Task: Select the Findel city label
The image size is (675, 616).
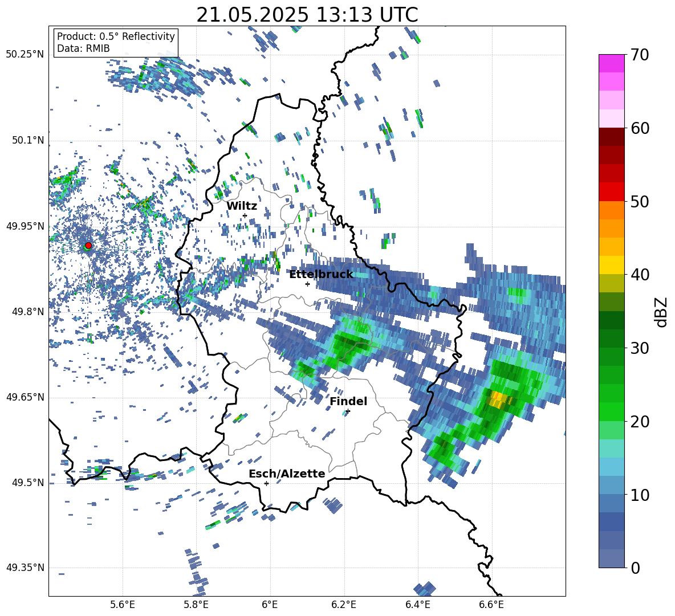Action: [348, 401]
